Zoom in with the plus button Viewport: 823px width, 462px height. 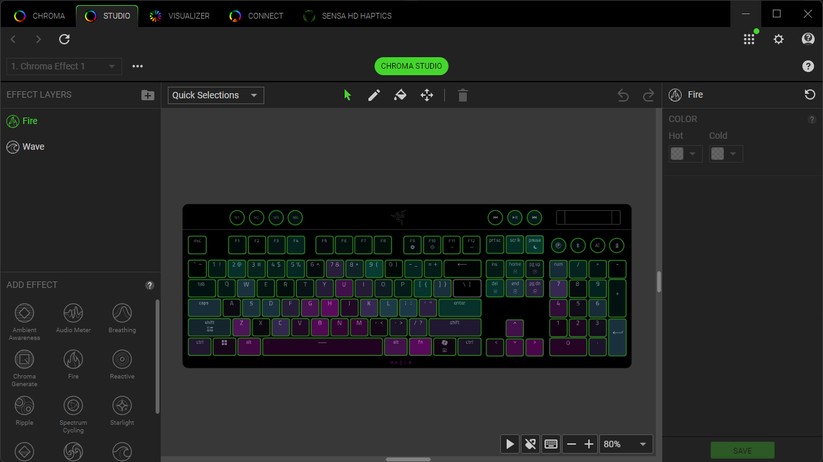tap(589, 444)
